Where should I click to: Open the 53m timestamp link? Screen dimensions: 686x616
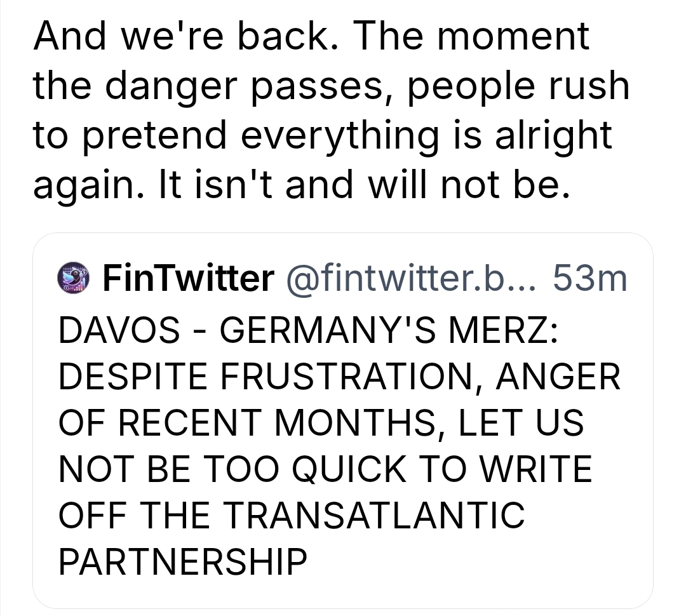(590, 278)
